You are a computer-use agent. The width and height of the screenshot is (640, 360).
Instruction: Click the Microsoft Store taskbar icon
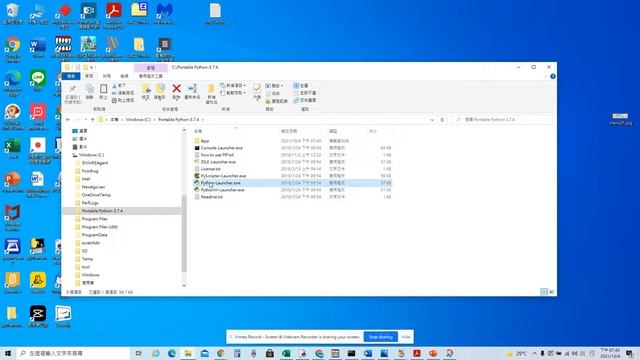click(270, 353)
